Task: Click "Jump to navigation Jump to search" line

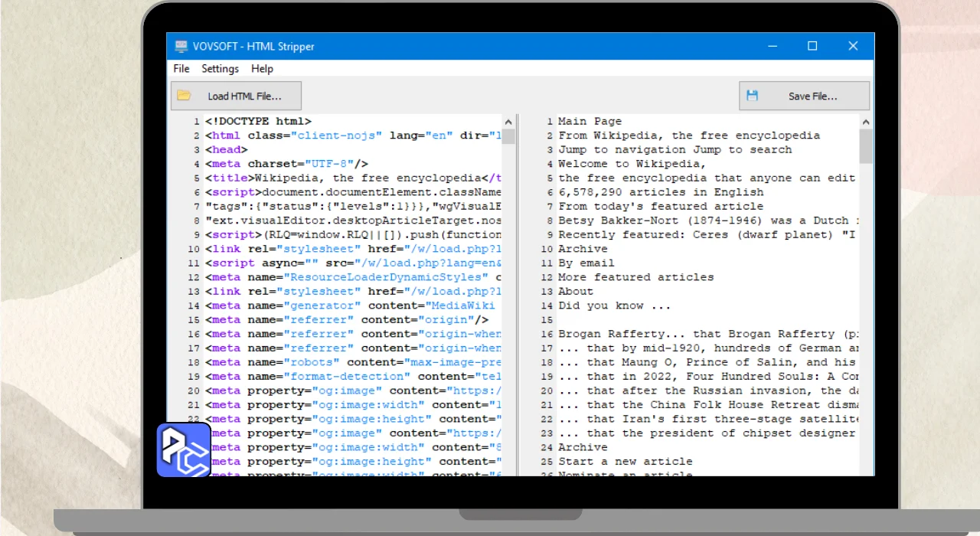Action: point(675,149)
